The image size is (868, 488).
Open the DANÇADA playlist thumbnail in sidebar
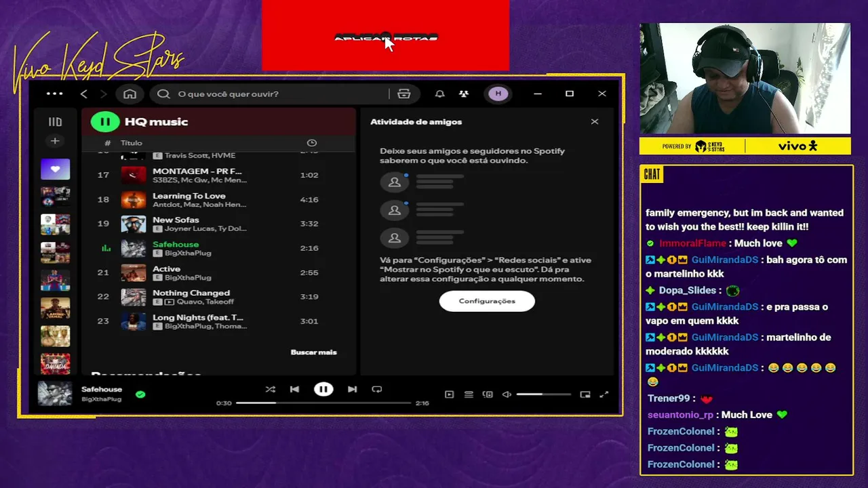pyautogui.click(x=55, y=363)
